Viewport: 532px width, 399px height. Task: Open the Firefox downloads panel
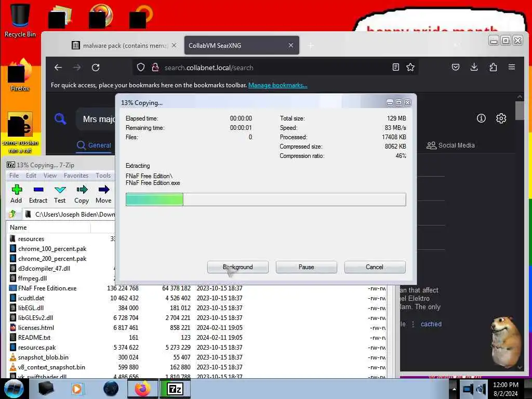click(474, 67)
